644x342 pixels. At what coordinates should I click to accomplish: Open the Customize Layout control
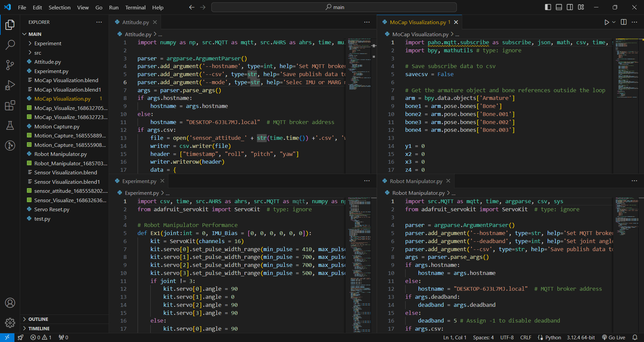point(581,7)
